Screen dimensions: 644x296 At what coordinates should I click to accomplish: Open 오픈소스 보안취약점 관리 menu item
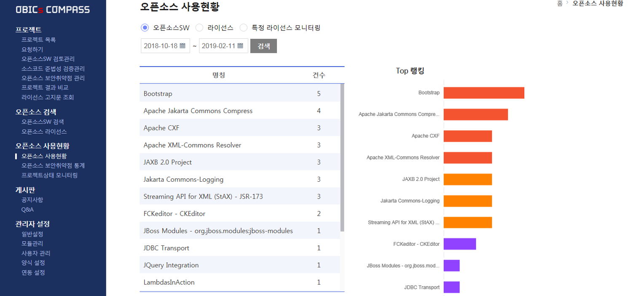53,78
